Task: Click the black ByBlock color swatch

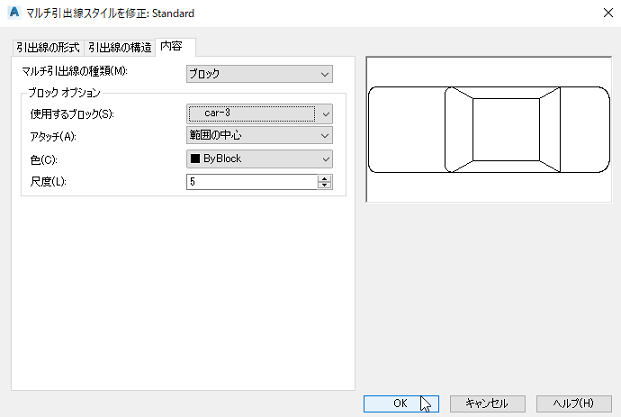Action: 195,159
